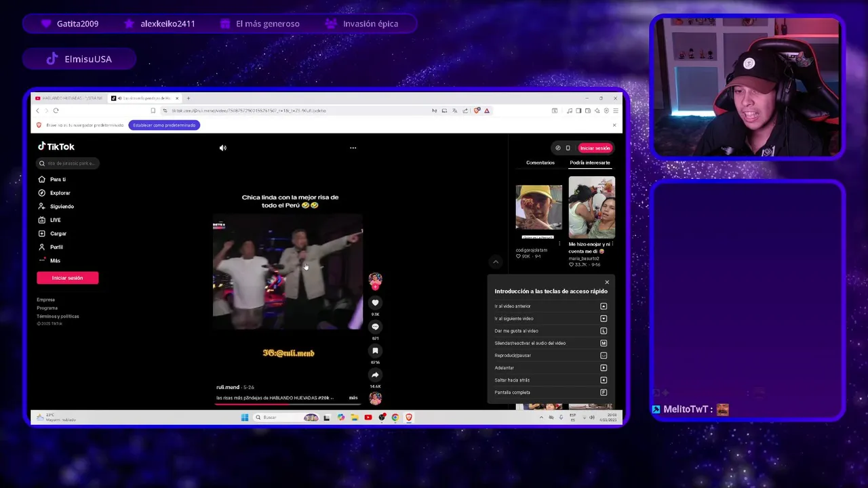Like the video with heart icon
The image size is (868, 488).
[375, 303]
